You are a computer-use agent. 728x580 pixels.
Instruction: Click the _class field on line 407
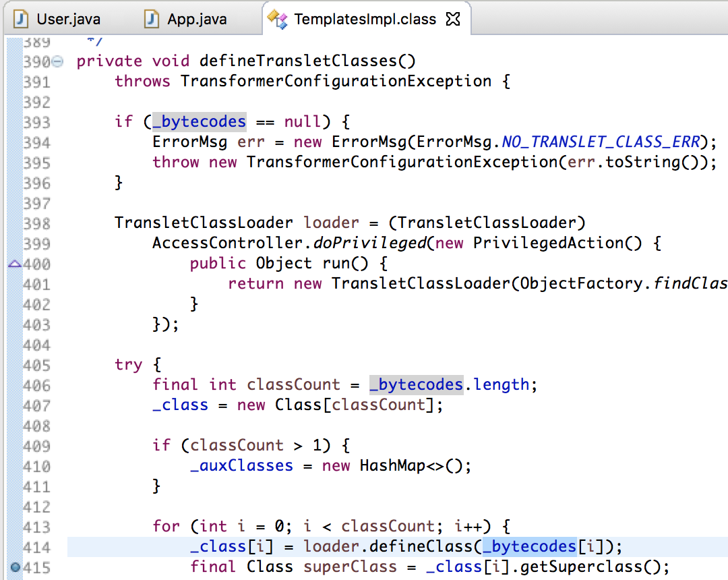pyautogui.click(x=180, y=405)
